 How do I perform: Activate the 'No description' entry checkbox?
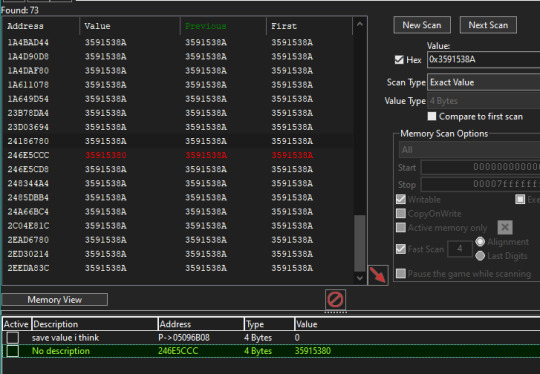click(x=13, y=351)
